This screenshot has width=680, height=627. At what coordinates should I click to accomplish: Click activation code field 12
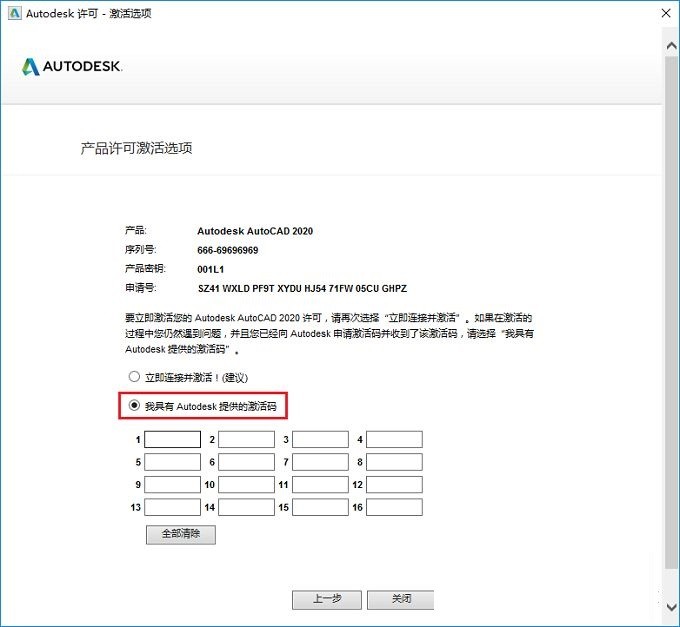tap(394, 485)
